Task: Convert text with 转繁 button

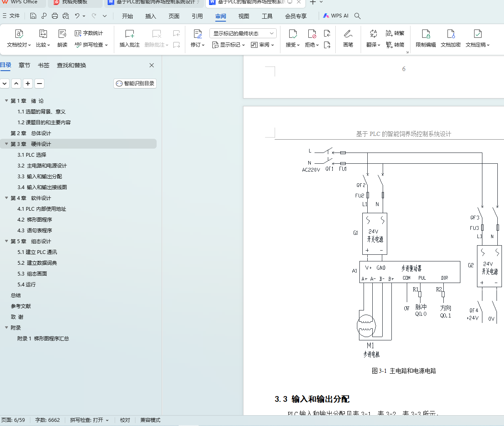Action: click(x=395, y=33)
